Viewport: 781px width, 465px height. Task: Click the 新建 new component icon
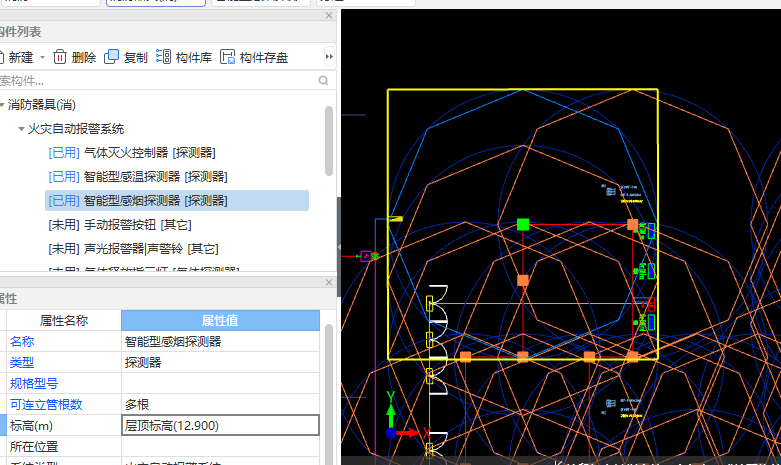click(1, 57)
